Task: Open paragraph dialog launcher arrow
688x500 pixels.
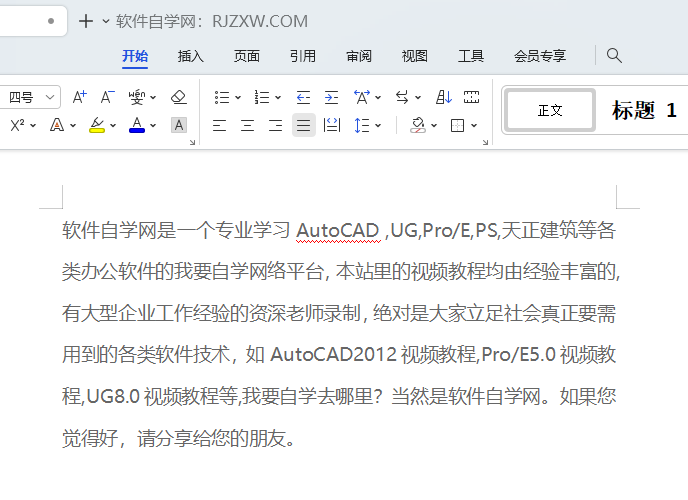Action: point(485,142)
